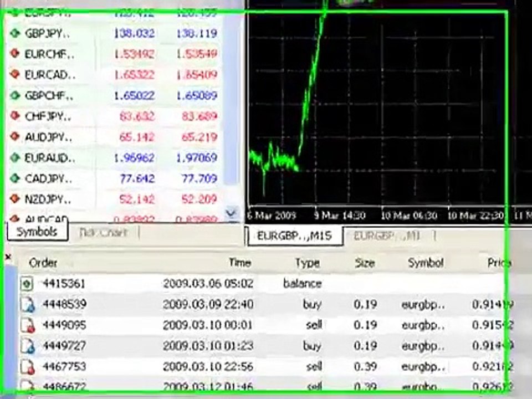Select the EURCHF.. symbol name
This screenshot has height=399, width=532.
tap(49, 54)
